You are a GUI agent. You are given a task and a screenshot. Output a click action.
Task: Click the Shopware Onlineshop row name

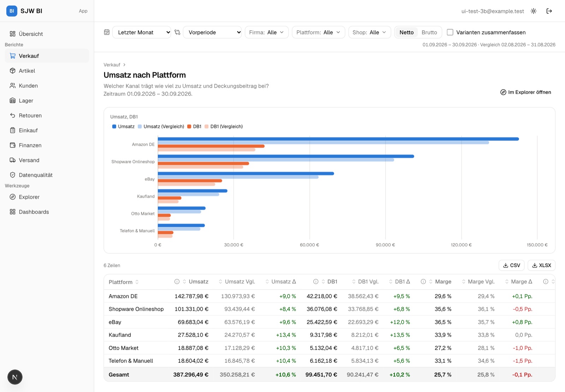pos(136,309)
